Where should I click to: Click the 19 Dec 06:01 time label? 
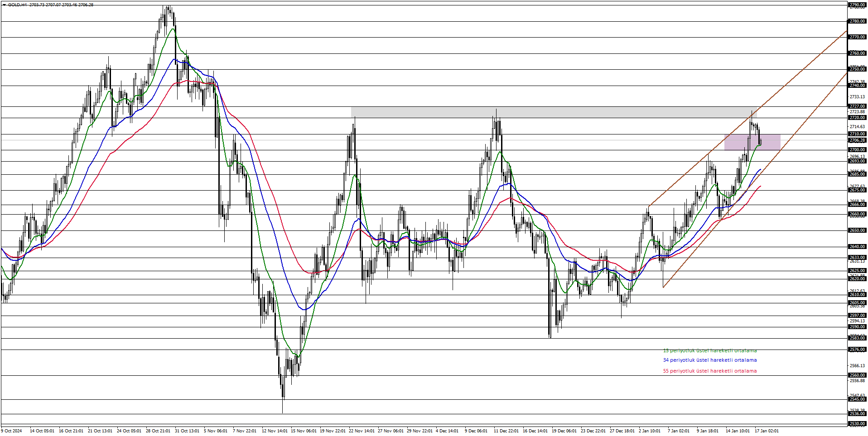(564, 431)
